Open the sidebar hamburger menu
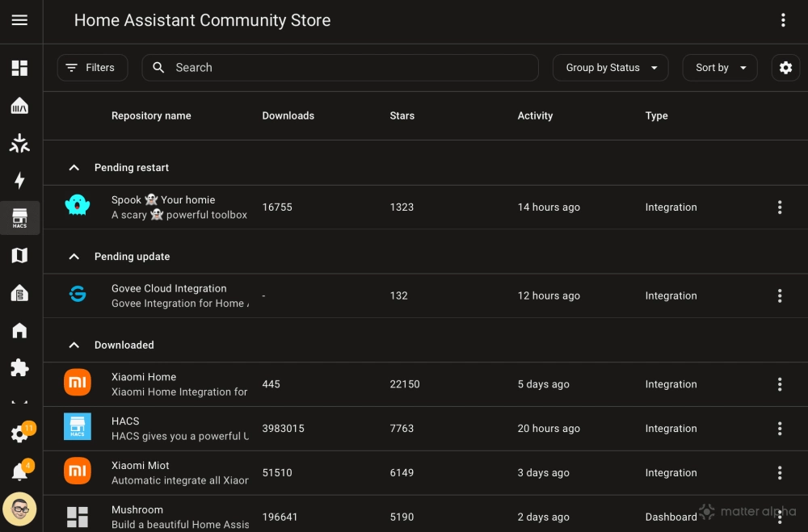The width and height of the screenshot is (808, 532). pyautogui.click(x=19, y=20)
